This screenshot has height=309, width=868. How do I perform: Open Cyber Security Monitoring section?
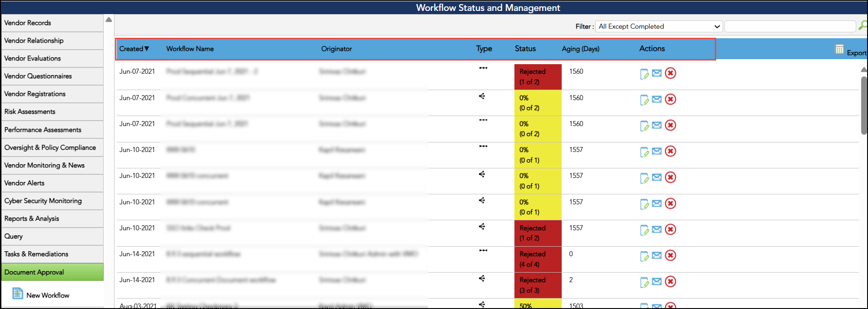click(x=43, y=201)
